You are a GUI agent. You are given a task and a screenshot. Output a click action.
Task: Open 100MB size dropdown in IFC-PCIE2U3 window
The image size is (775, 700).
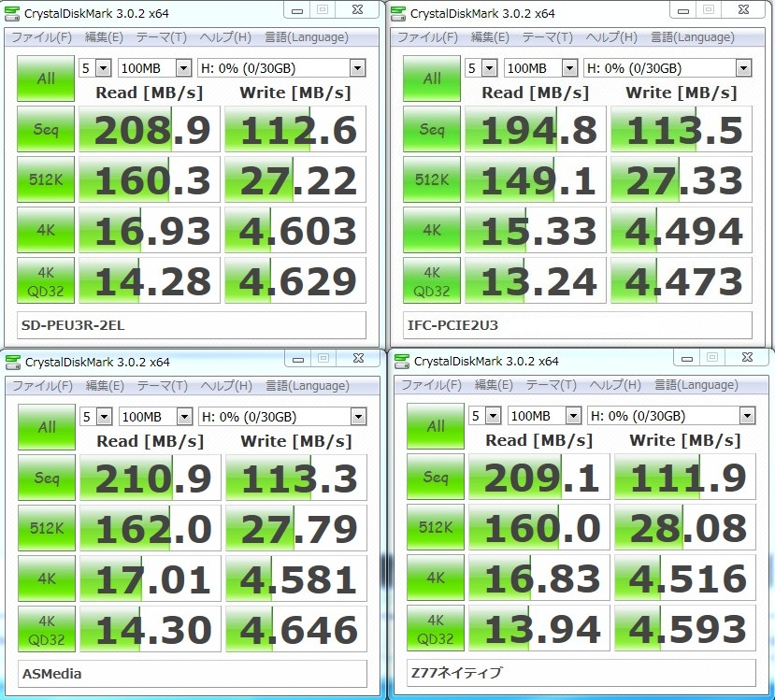click(541, 68)
